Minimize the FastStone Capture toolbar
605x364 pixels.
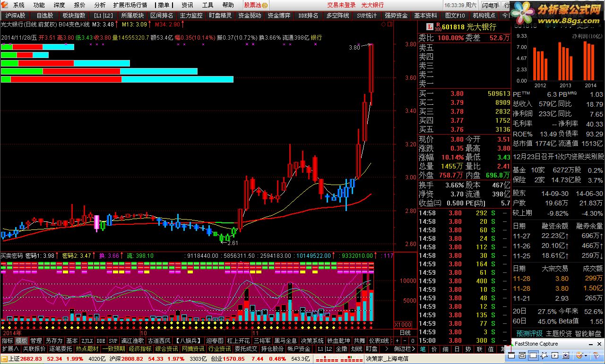tap(591, 344)
